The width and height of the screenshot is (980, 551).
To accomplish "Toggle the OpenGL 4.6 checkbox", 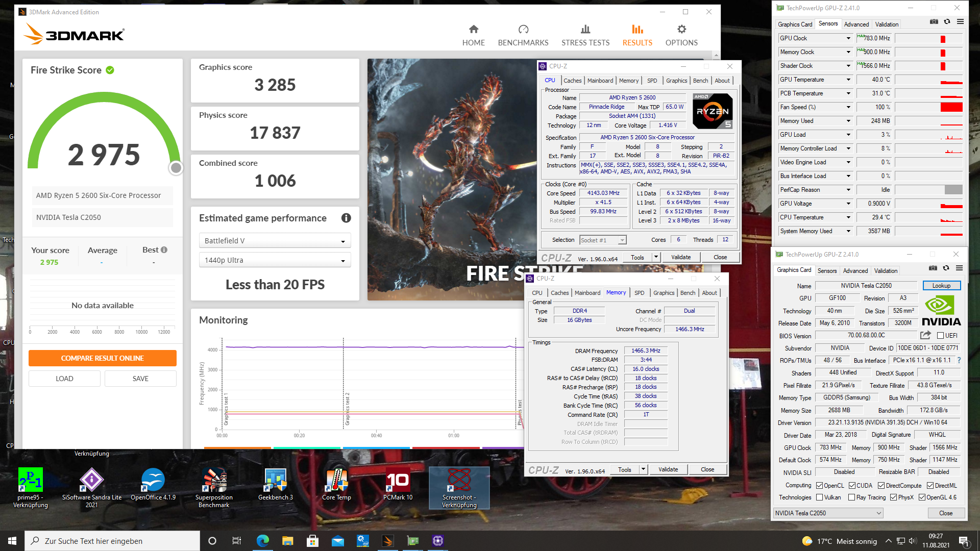I will 922,497.
